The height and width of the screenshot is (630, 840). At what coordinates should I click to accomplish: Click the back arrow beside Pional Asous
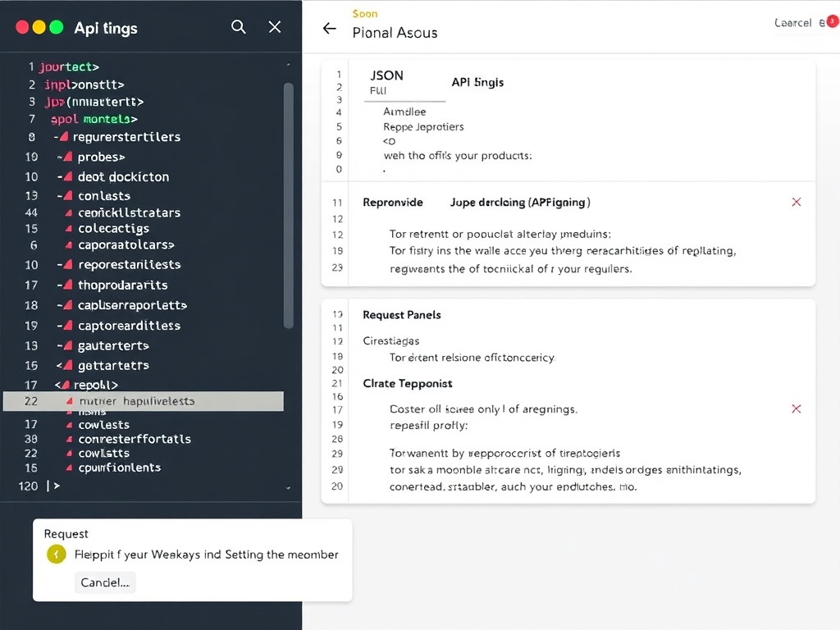329,29
